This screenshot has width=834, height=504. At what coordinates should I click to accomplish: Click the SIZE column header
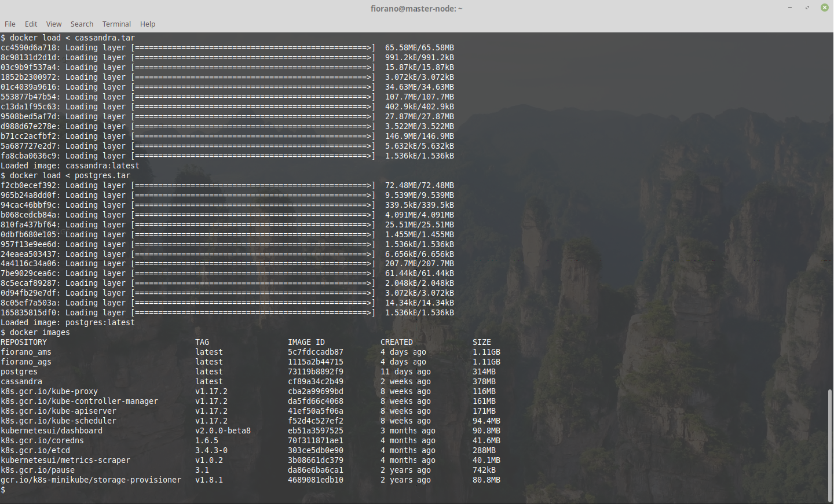point(482,342)
